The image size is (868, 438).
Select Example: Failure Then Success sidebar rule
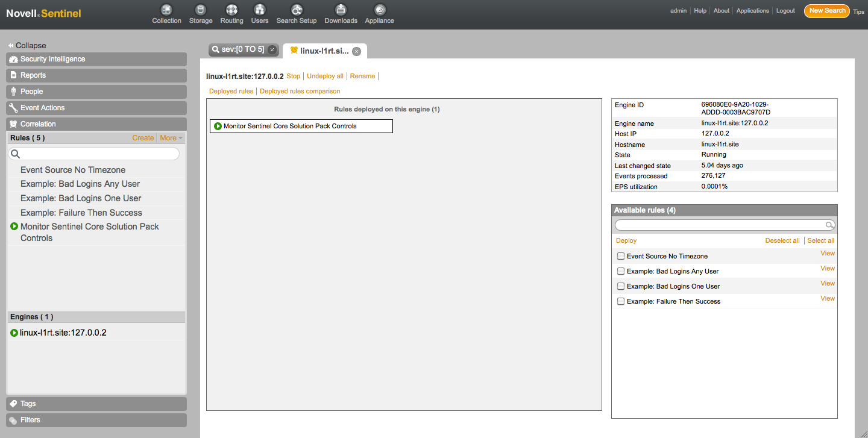tap(81, 213)
